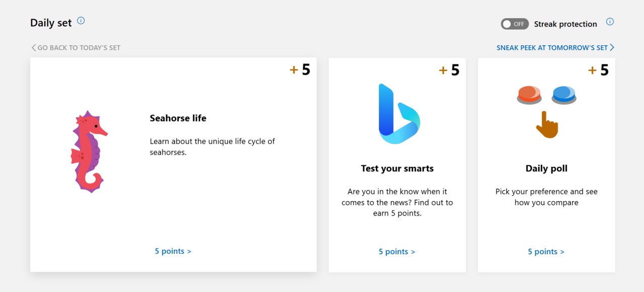Viewport: 644px width, 292px height.
Task: Toggle the Streak protection switch
Action: (x=514, y=24)
